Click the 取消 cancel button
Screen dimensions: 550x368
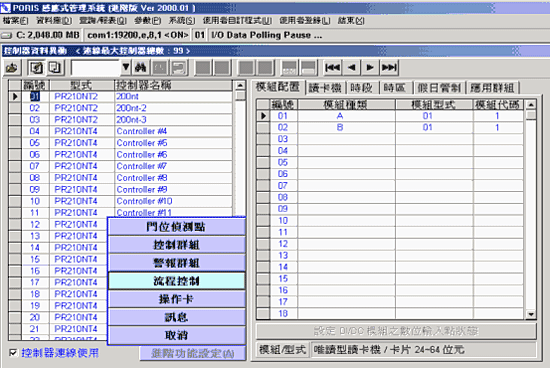[x=176, y=335]
